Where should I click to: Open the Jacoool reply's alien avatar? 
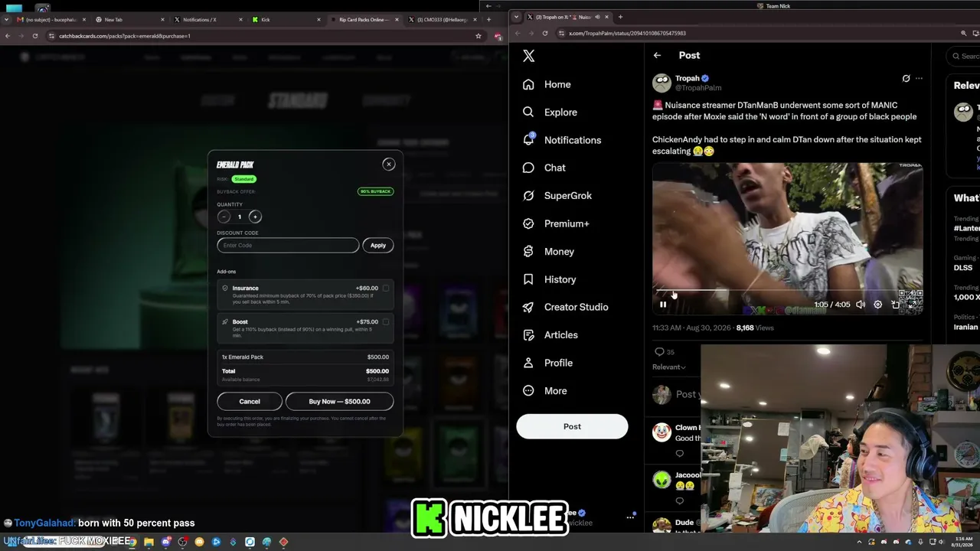661,480
